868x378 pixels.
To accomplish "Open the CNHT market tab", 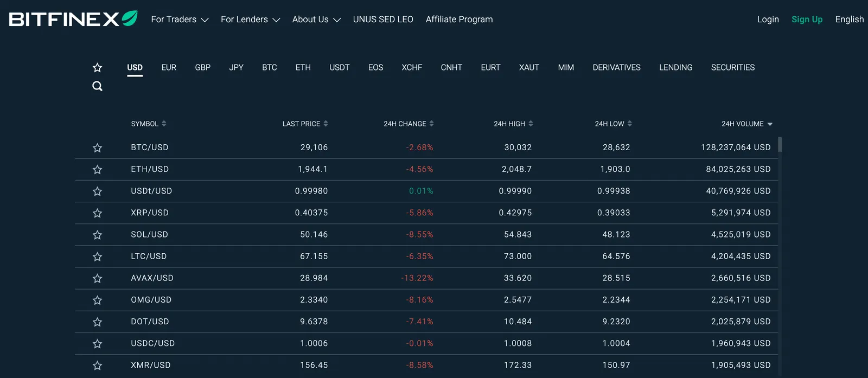I will (x=451, y=67).
